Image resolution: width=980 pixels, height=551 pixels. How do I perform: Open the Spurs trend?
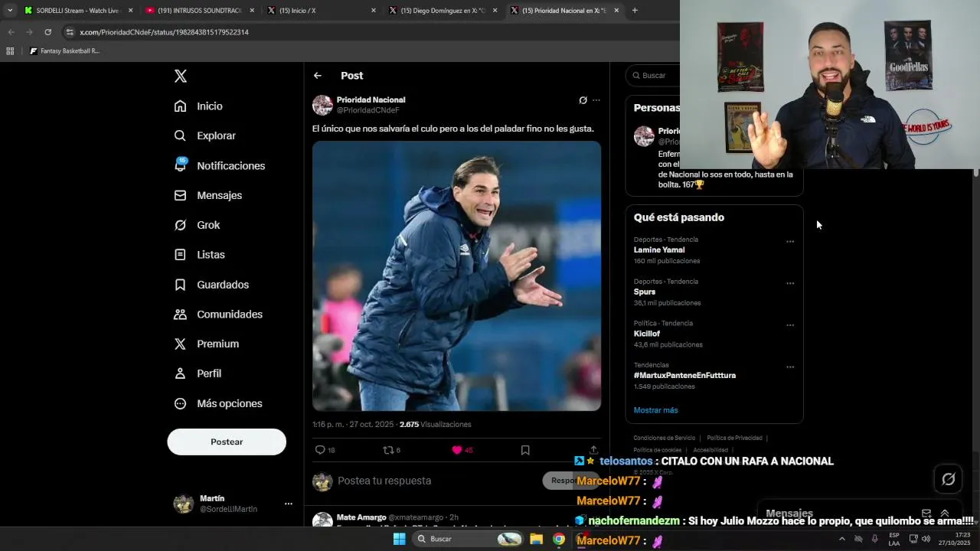[645, 292]
